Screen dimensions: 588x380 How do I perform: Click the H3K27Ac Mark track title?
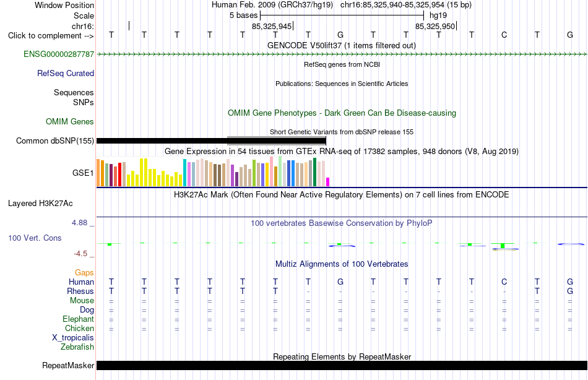tap(342, 195)
